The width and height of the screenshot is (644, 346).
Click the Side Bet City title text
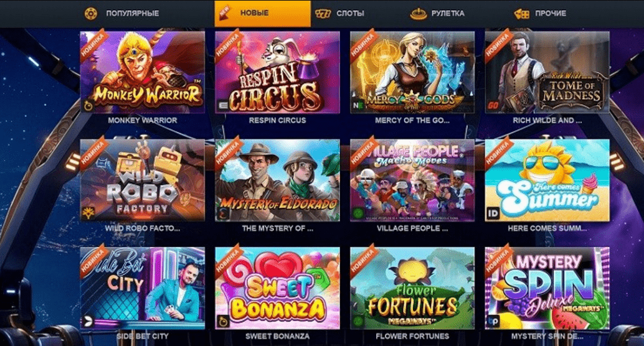143,336
